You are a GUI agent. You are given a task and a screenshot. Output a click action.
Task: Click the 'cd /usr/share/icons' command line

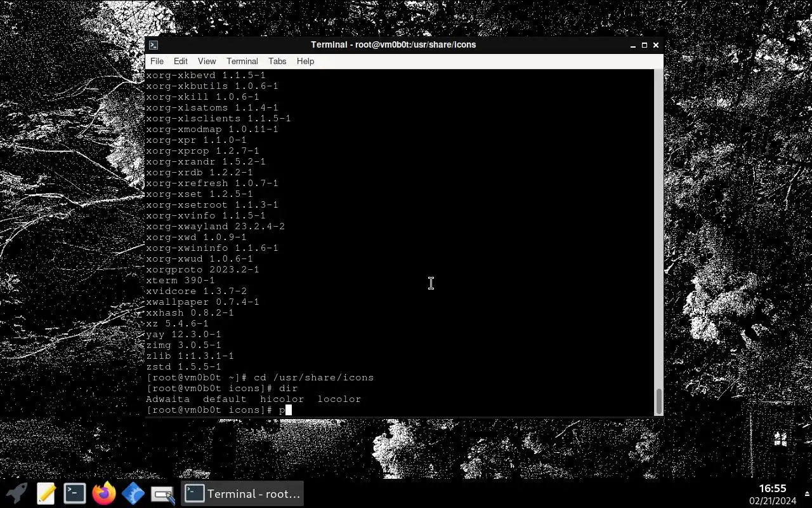pyautogui.click(x=259, y=377)
